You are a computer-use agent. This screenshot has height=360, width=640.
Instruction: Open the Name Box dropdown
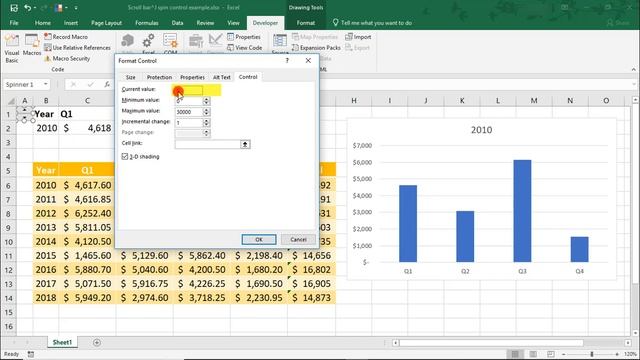pos(46,84)
